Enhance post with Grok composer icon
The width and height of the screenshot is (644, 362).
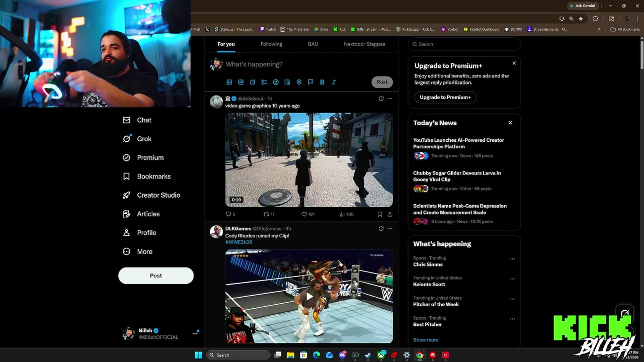click(253, 82)
